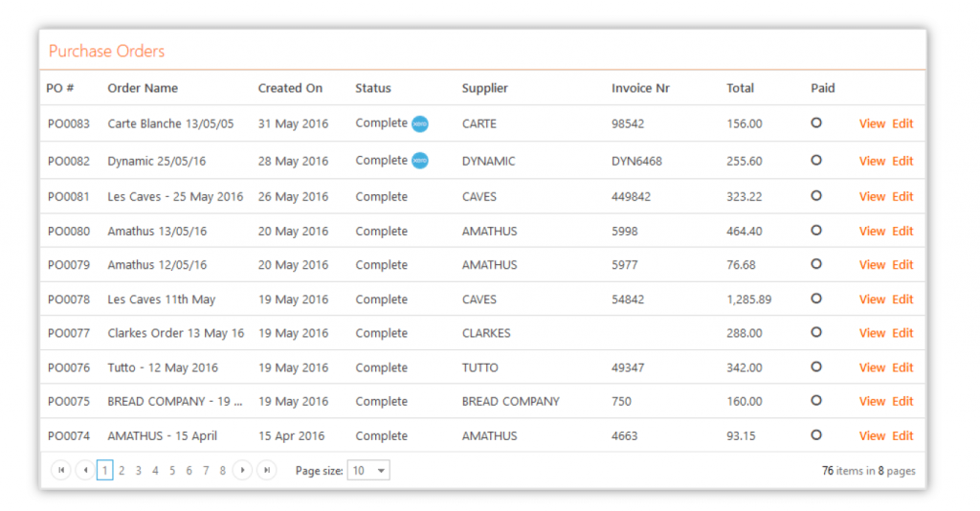View purchase order PO0077
This screenshot has height=511, width=980.
pyautogui.click(x=872, y=333)
